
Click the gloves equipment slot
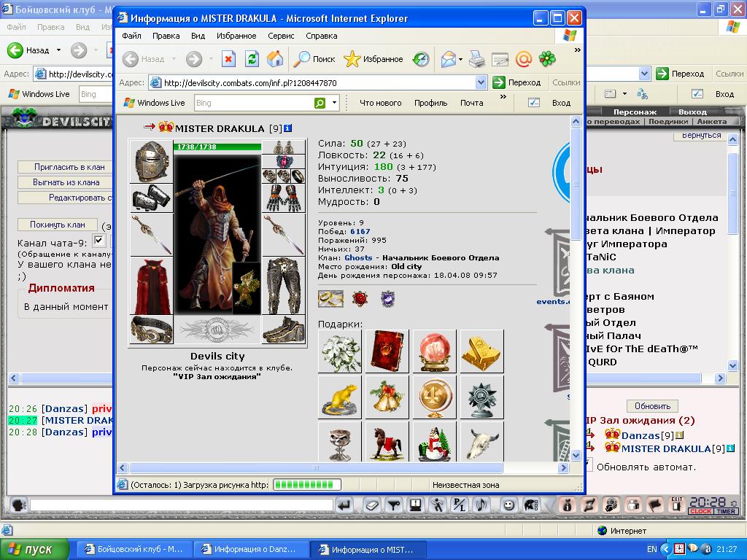[284, 198]
